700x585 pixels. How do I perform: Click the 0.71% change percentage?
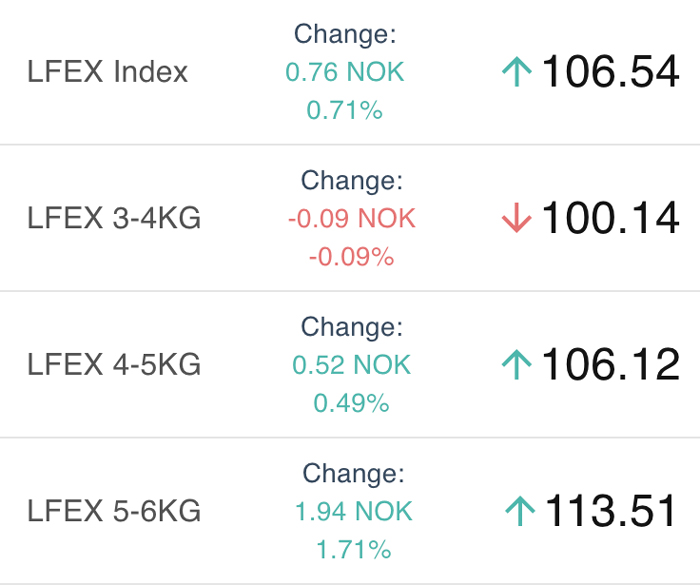[345, 110]
